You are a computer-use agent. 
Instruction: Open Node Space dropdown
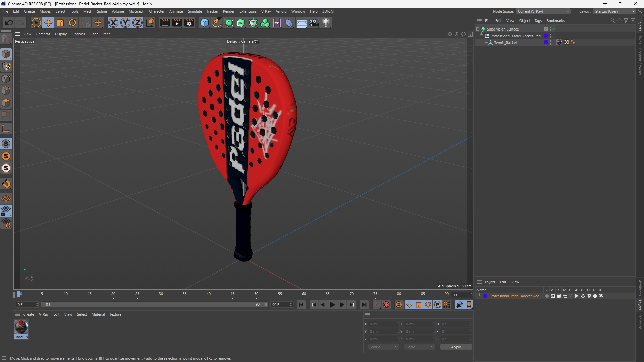543,11
